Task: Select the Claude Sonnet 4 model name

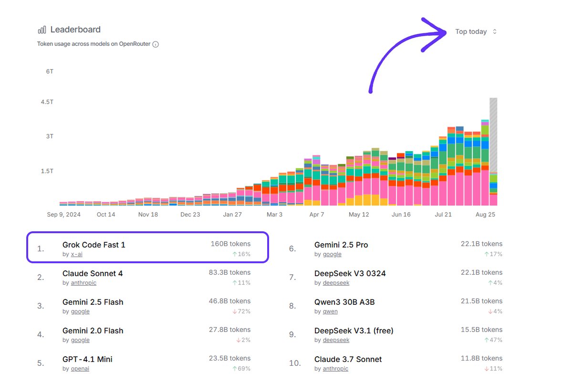Action: 93,274
